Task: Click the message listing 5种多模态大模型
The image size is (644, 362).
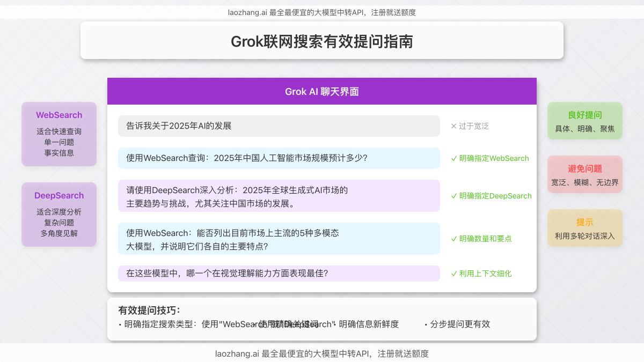Action: 279,239
